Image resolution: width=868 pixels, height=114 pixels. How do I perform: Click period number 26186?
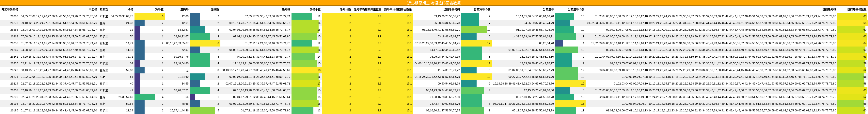click(x=14, y=110)
